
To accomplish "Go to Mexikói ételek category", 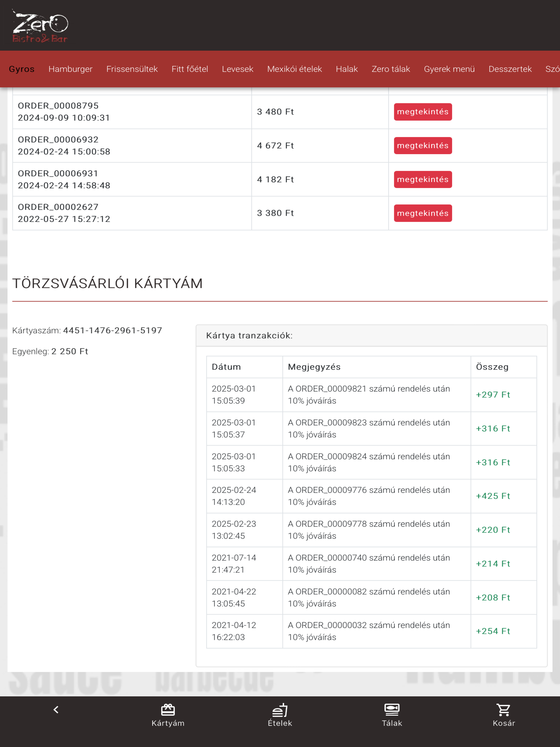I will 294,69.
